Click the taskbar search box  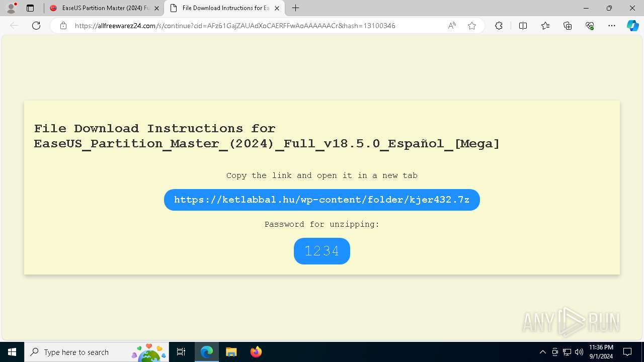click(97, 352)
